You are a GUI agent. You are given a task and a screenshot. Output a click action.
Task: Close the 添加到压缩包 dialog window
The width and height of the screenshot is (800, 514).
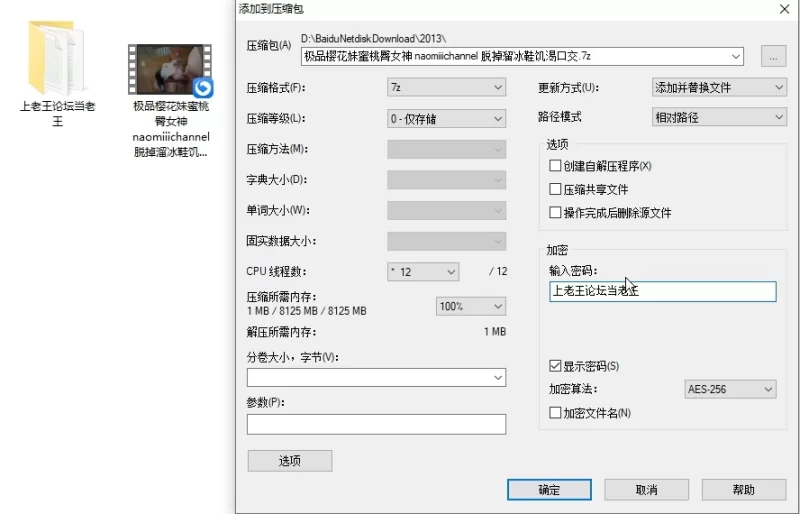click(783, 9)
